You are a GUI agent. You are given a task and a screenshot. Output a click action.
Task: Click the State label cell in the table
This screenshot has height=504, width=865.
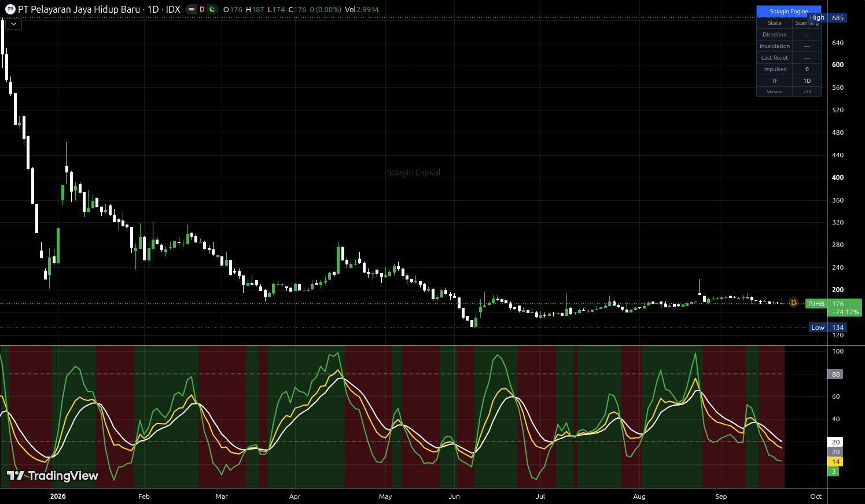(x=774, y=23)
